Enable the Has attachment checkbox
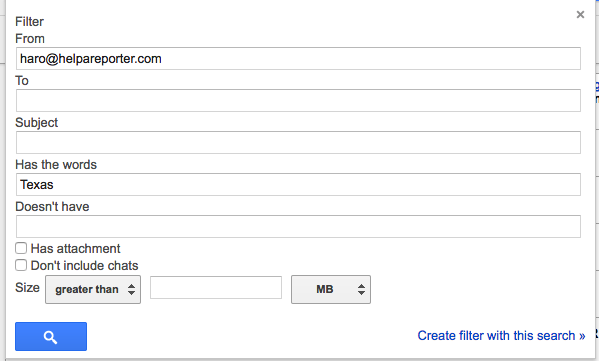The image size is (599, 361). click(21, 248)
